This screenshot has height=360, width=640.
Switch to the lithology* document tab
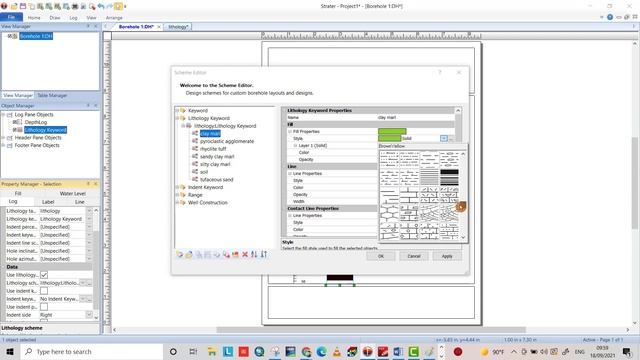(178, 27)
